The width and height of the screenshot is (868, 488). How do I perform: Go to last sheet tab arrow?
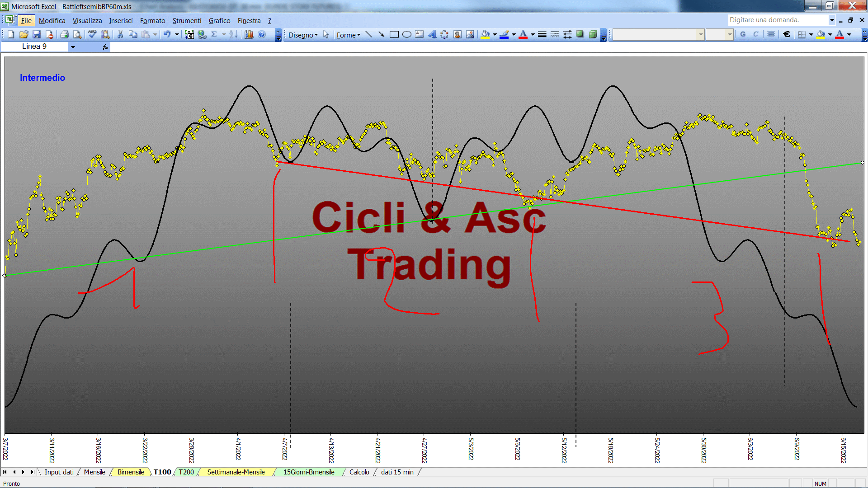coord(33,472)
